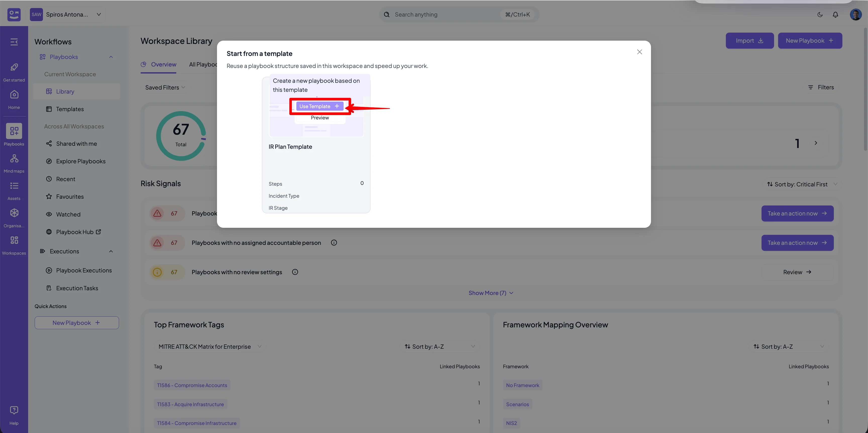Collapse the Playbooks tree section
The width and height of the screenshot is (868, 433).
(x=111, y=57)
